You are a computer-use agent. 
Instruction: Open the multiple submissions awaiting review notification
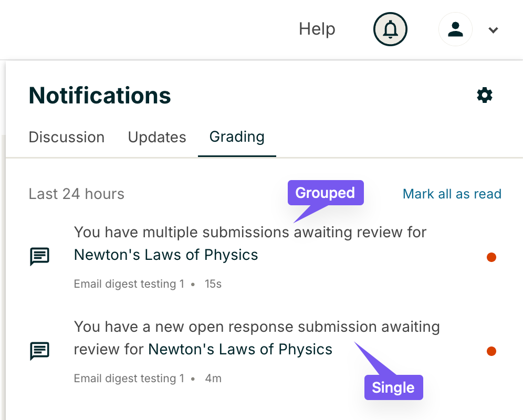pyautogui.click(x=250, y=232)
